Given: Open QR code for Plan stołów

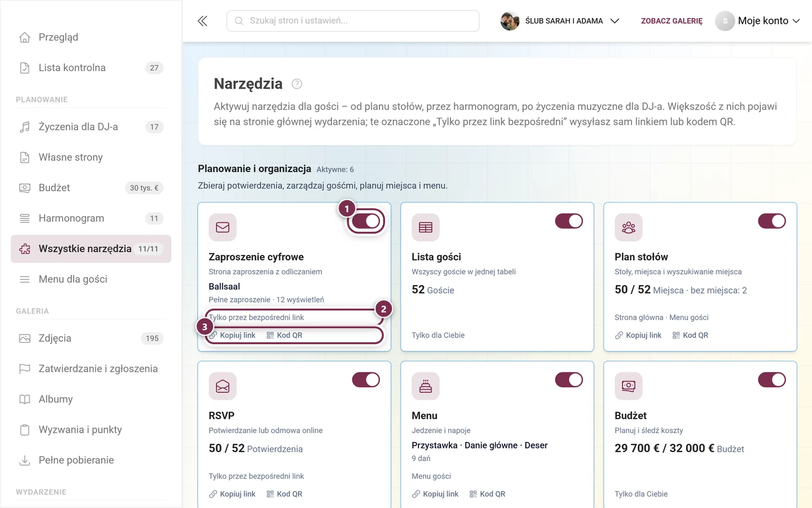Looking at the screenshot, I should click(691, 335).
